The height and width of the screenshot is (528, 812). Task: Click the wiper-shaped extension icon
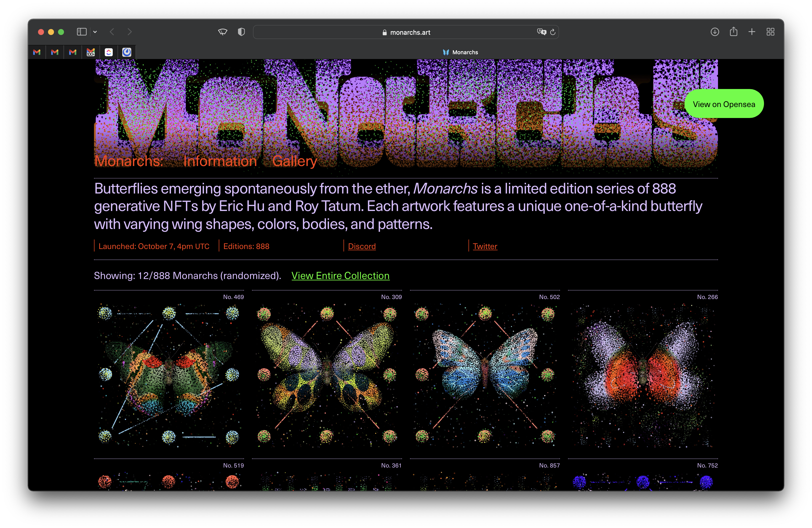(x=223, y=32)
